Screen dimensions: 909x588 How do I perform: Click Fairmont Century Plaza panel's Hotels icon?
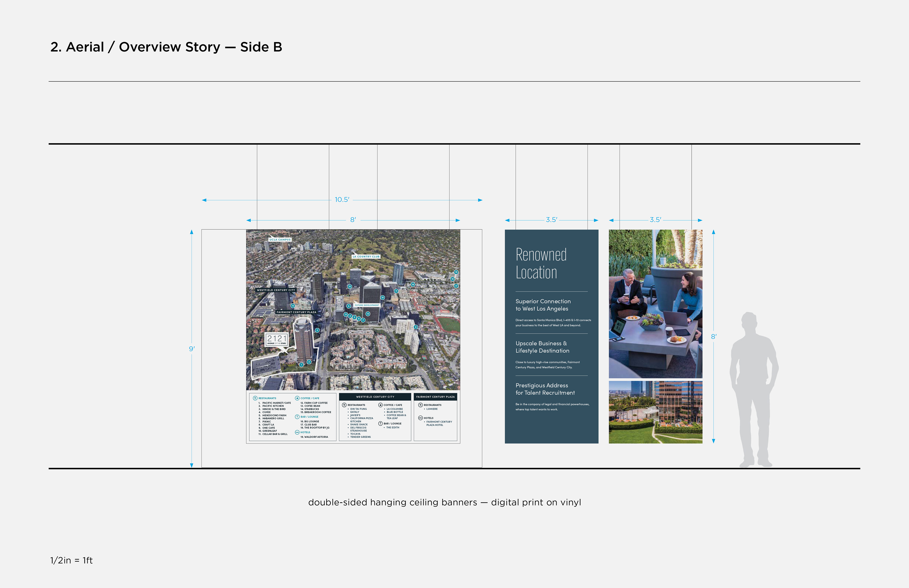point(420,418)
